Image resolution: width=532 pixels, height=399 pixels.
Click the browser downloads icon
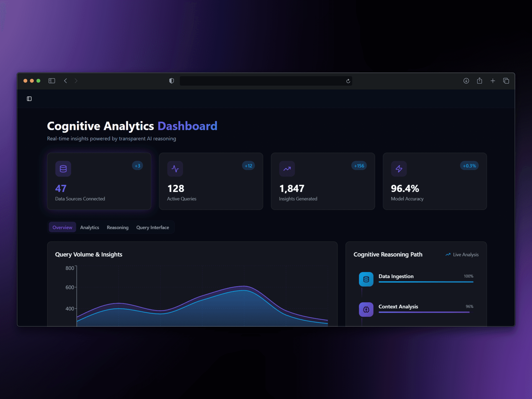click(x=466, y=81)
